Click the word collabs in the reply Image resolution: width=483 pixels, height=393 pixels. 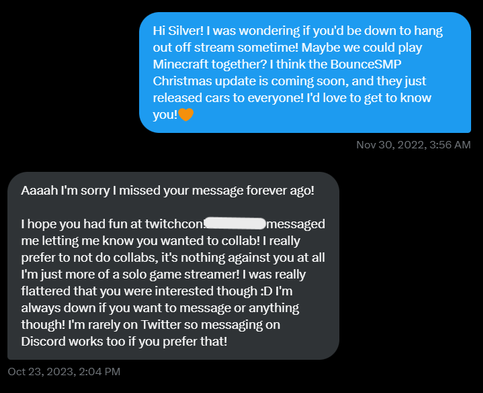coord(134,258)
